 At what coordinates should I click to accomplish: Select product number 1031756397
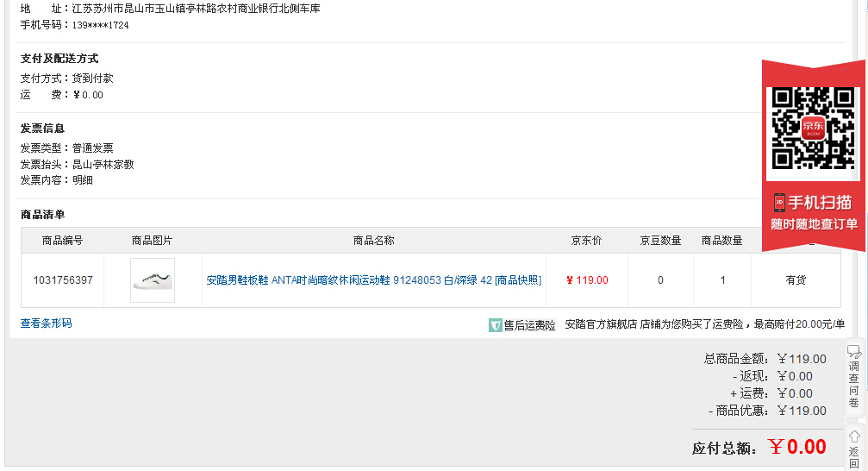(63, 280)
